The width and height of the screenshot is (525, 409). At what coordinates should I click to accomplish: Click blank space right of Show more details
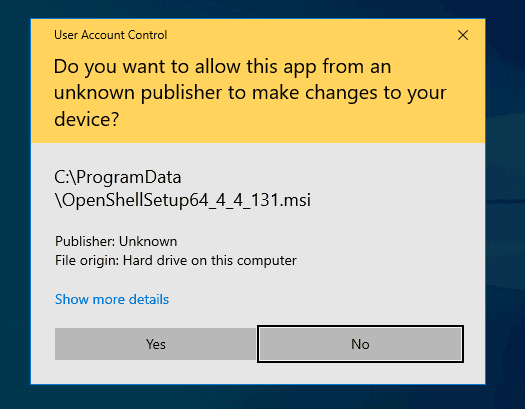[x=318, y=299]
